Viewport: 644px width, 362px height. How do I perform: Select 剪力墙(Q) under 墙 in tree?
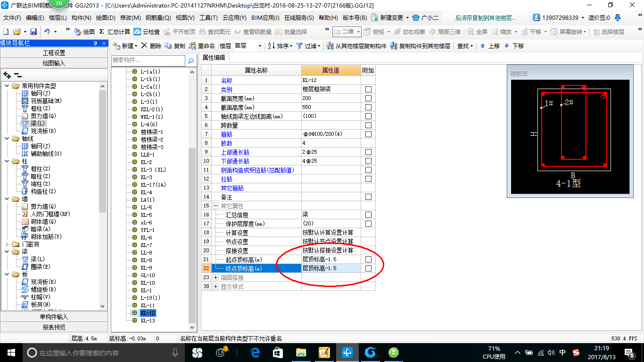tap(43, 206)
